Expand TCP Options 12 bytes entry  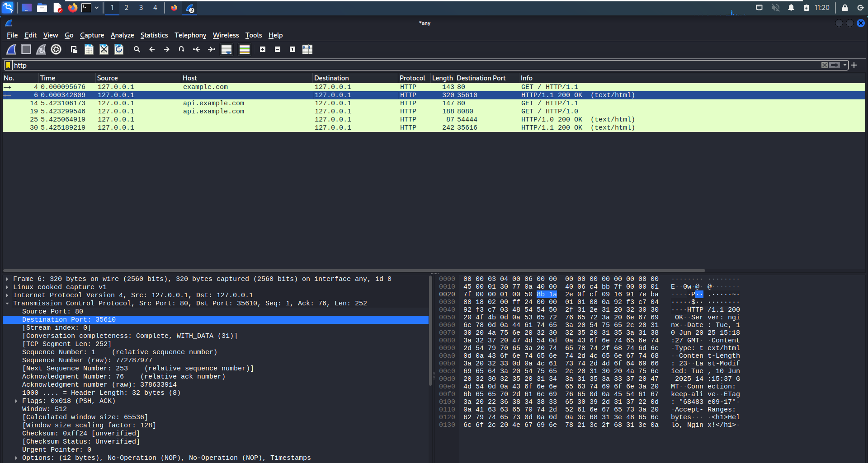(16, 458)
